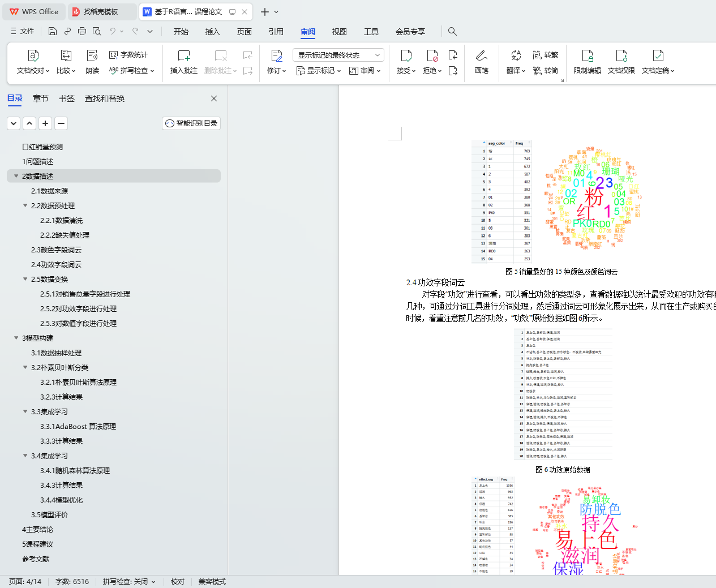
Task: Open the 文件 file menu
Action: [23, 31]
